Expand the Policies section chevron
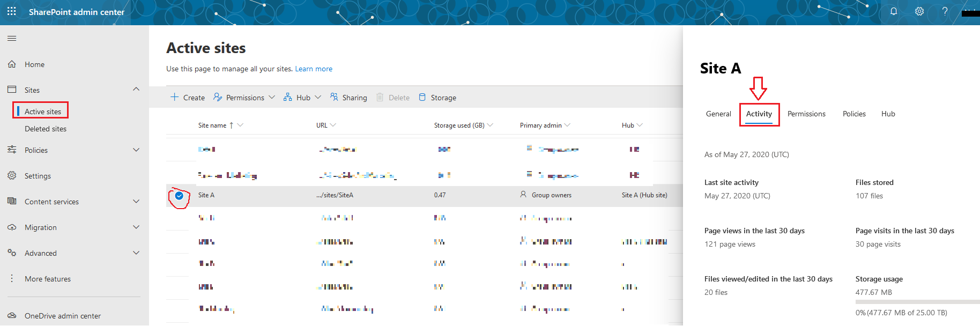 coord(136,150)
